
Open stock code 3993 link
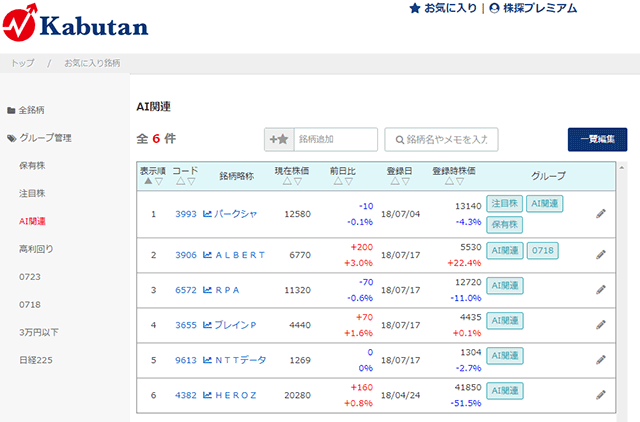tap(186, 214)
